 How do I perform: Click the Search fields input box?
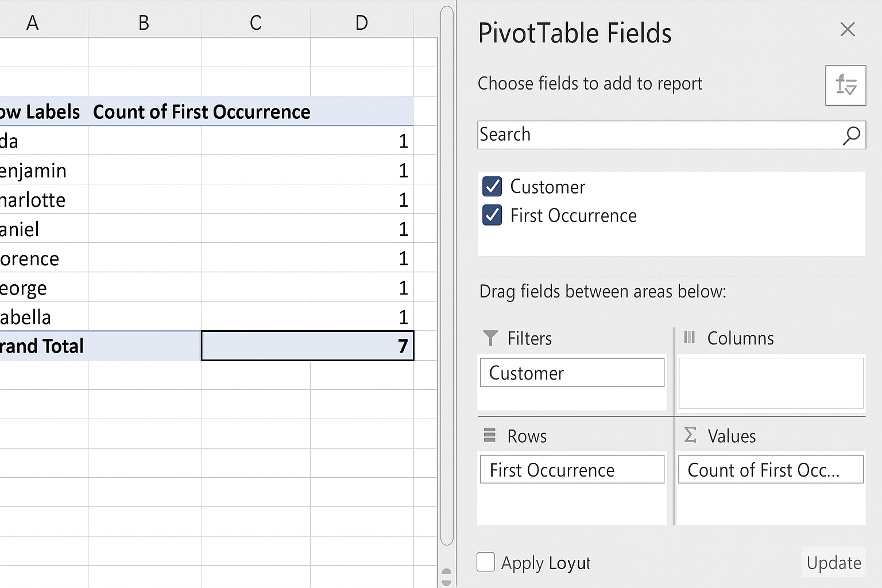(x=671, y=135)
